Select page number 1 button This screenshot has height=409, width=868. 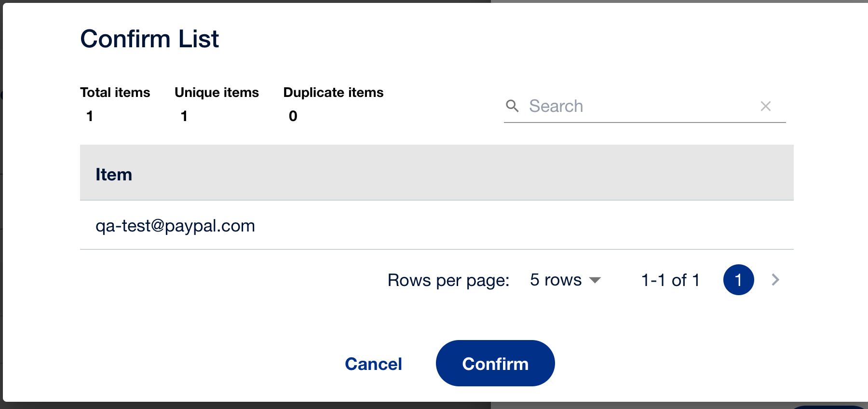(738, 280)
